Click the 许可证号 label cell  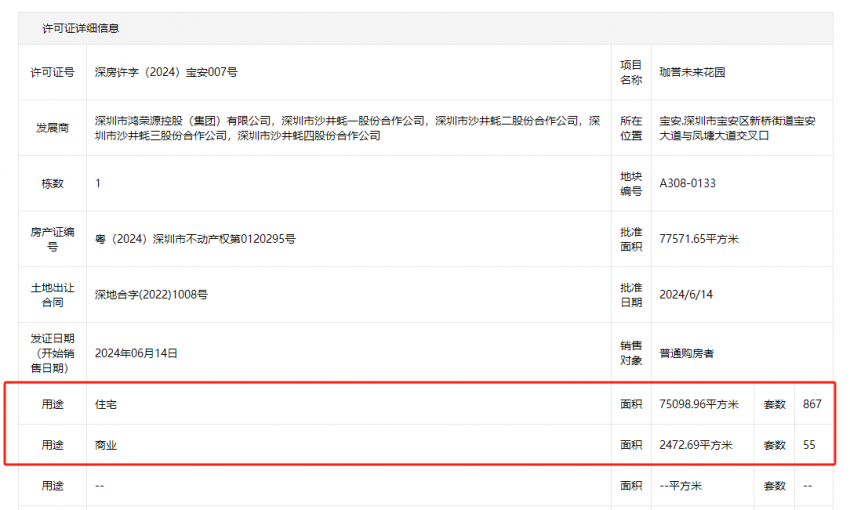coord(53,72)
